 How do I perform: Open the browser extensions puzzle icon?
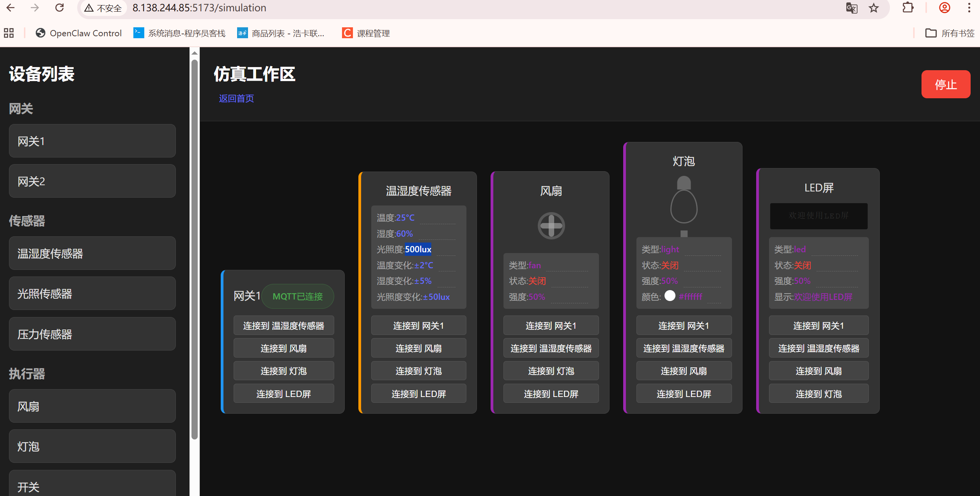tap(908, 8)
